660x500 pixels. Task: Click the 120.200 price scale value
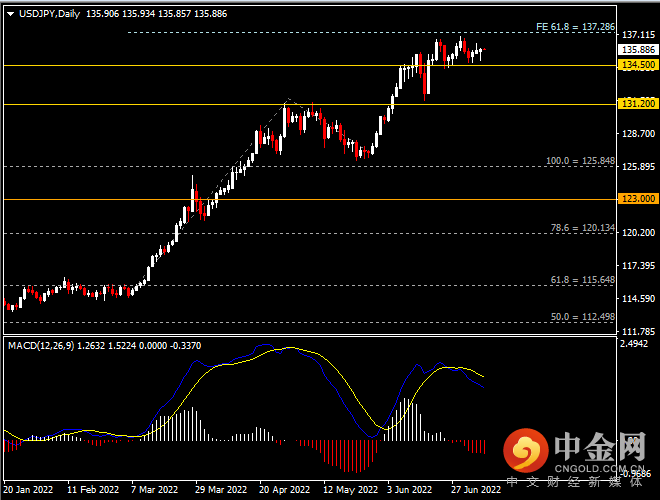639,233
